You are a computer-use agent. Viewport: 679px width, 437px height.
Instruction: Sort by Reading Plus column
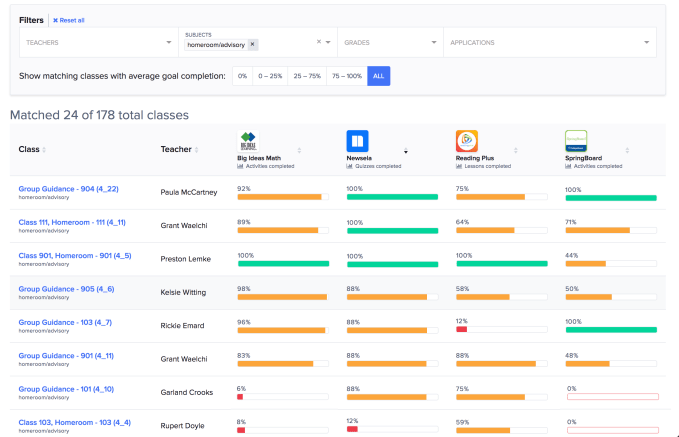(516, 151)
